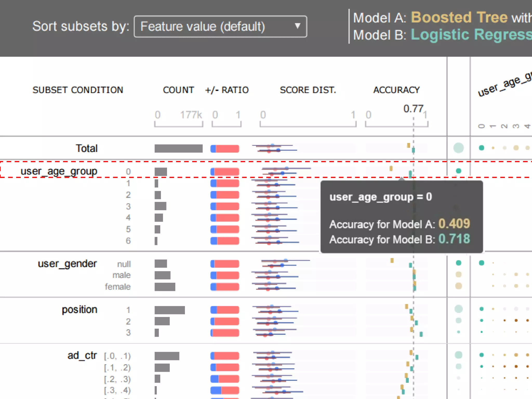
Task: Click the large green dot in Total row
Action: click(458, 148)
